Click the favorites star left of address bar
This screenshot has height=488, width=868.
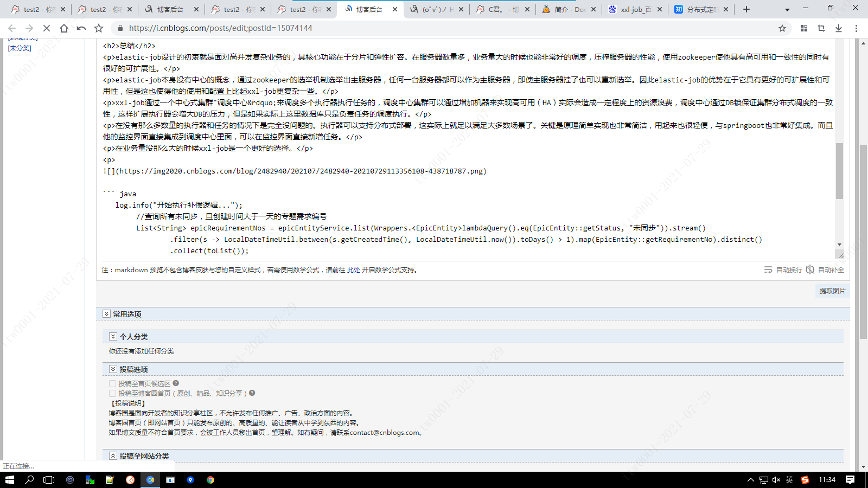pyautogui.click(x=99, y=28)
